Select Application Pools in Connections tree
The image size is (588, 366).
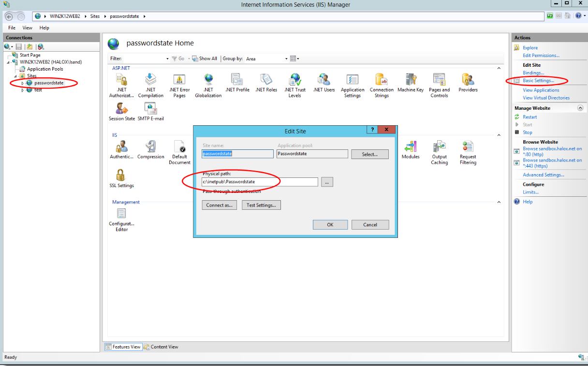pyautogui.click(x=45, y=69)
